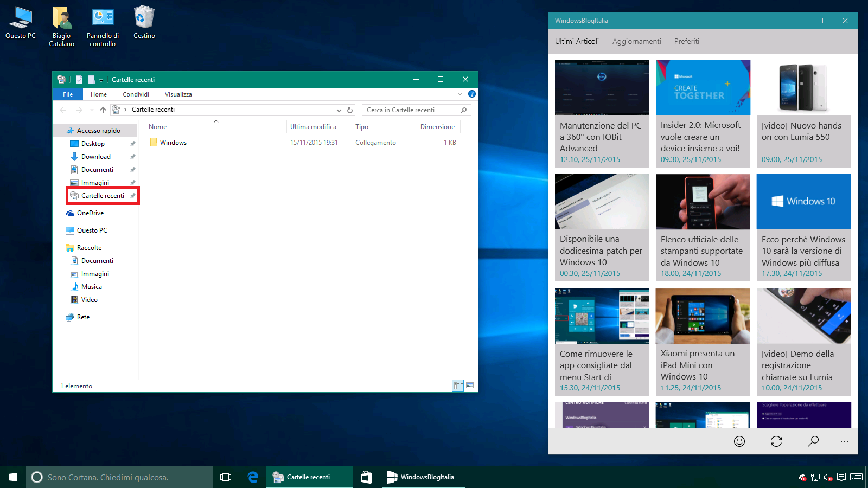The width and height of the screenshot is (868, 488).
Task: Unpin Download from quick access
Action: [132, 157]
